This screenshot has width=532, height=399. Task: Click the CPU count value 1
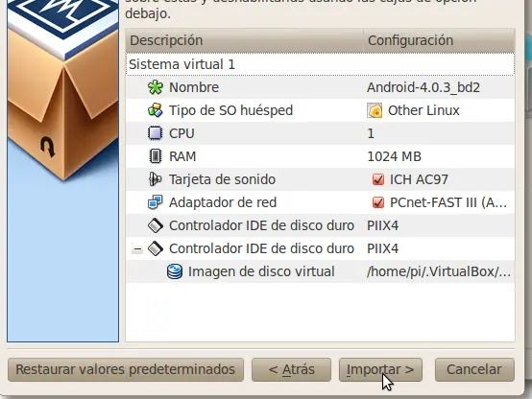(x=371, y=133)
